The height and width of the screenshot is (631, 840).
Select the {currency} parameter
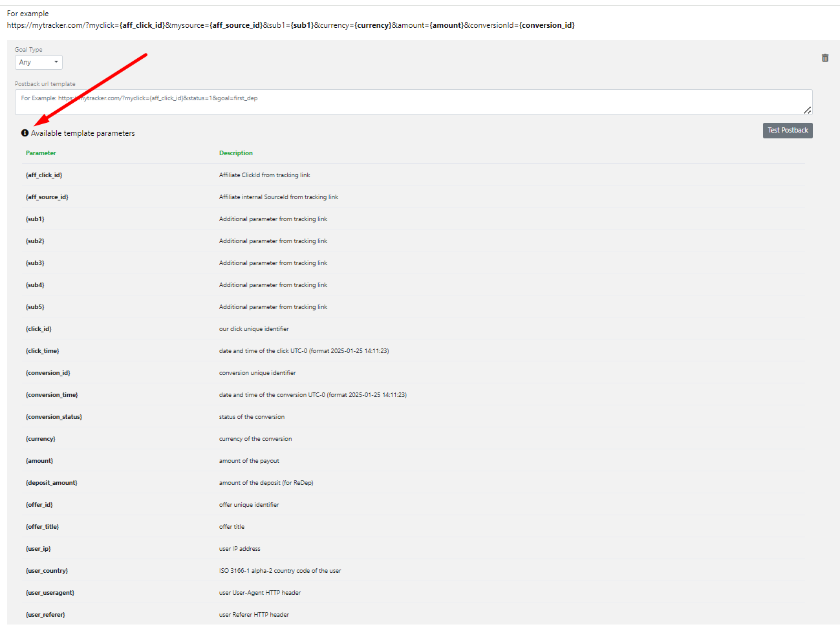coord(41,439)
